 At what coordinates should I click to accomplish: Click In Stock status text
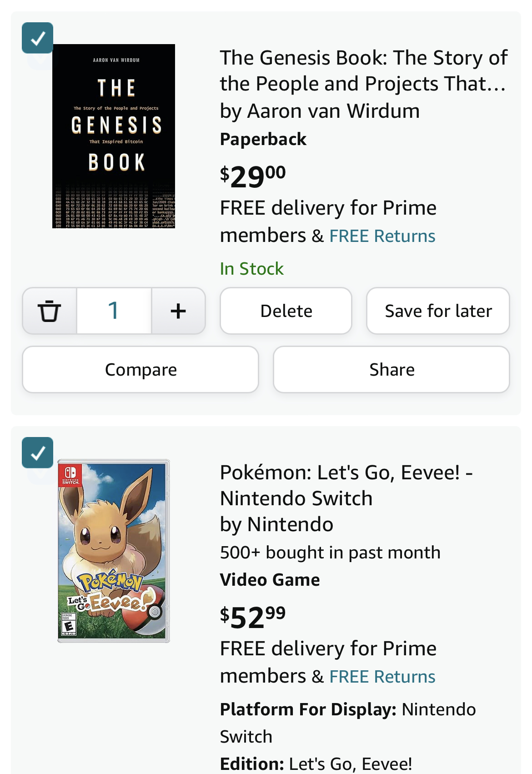click(x=251, y=269)
